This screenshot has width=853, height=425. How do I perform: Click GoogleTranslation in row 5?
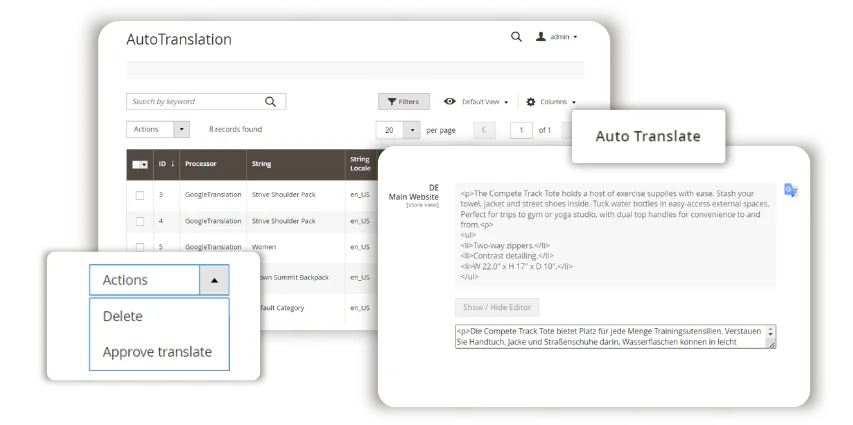(x=213, y=247)
